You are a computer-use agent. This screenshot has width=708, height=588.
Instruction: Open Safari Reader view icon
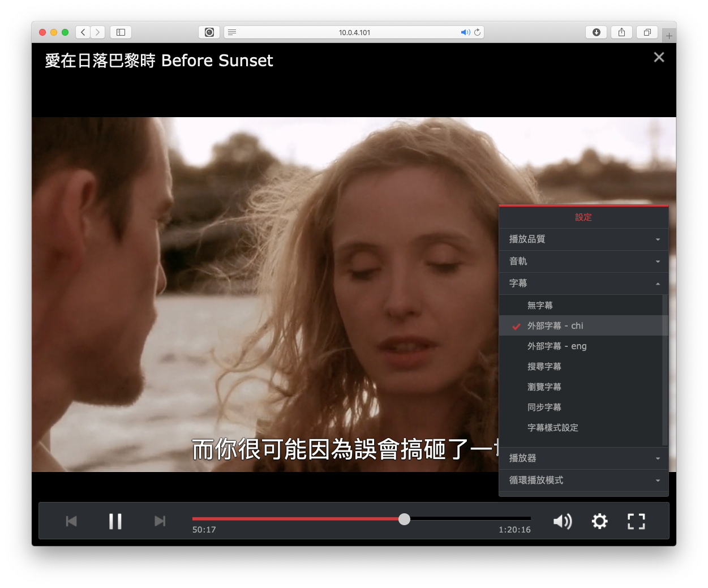[x=232, y=32]
